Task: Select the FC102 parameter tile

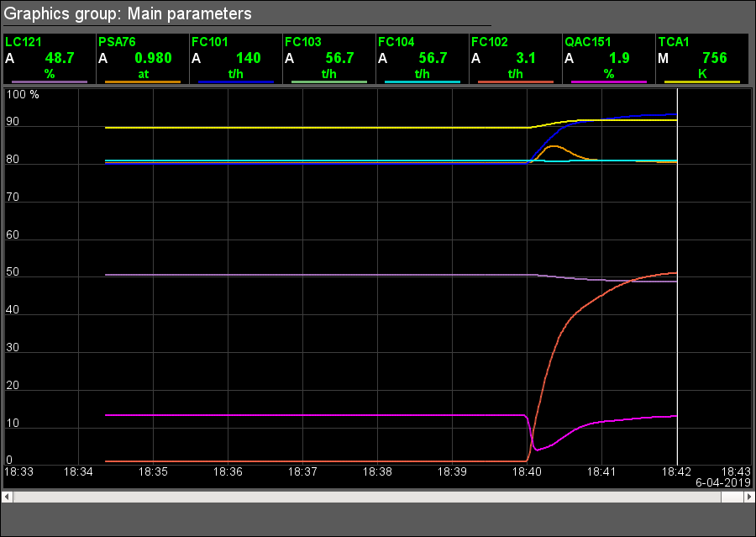Action: tap(516, 59)
